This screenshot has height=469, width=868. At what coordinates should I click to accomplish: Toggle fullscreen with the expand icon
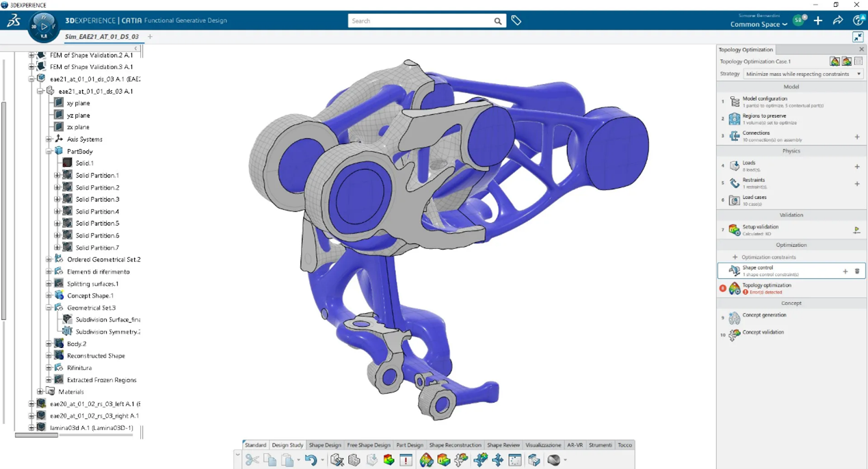[x=858, y=37]
